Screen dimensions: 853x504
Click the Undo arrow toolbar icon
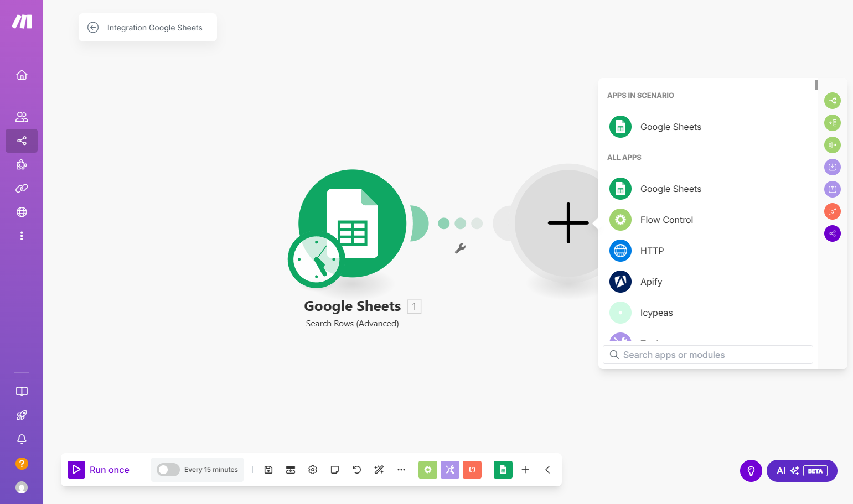(357, 470)
